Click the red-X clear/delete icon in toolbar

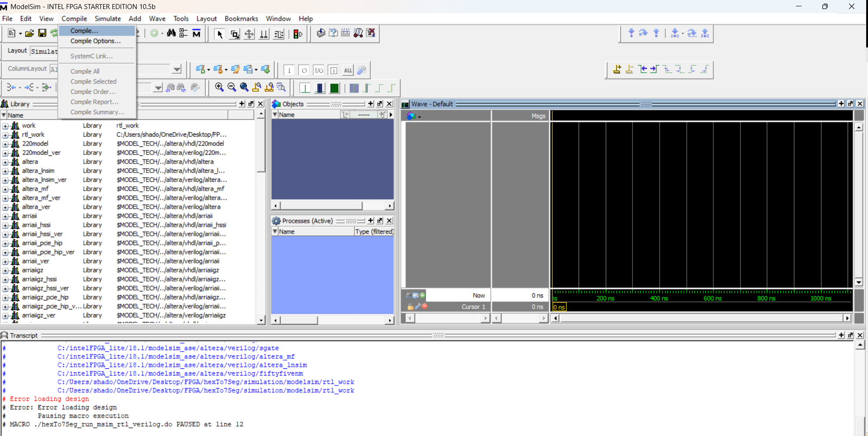pyautogui.click(x=371, y=33)
